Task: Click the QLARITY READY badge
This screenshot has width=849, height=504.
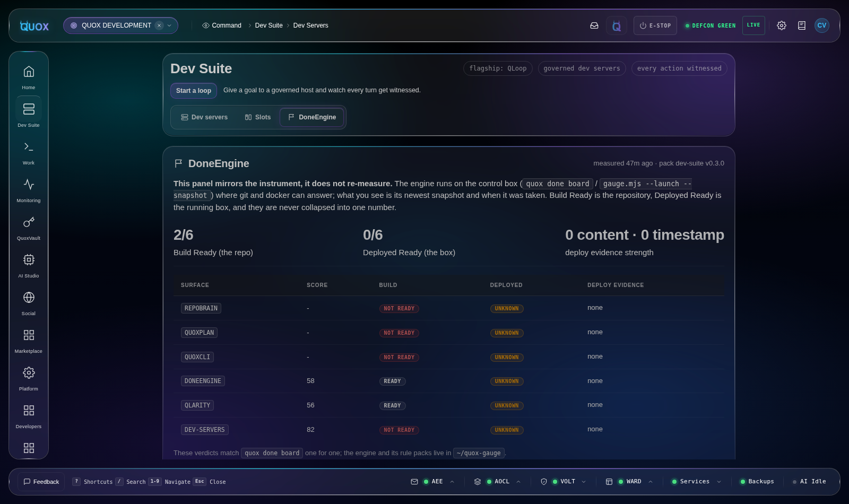Action: point(392,406)
